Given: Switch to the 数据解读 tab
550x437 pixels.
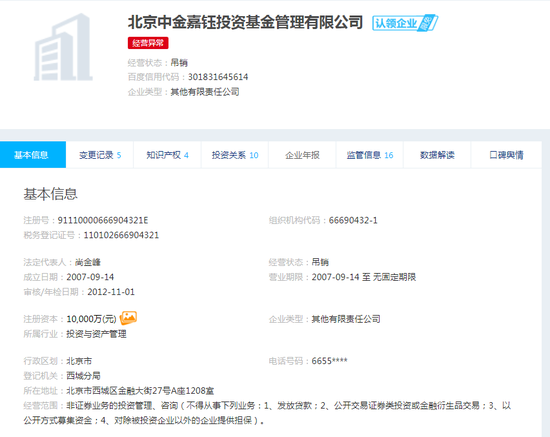Looking at the screenshot, I should (437, 155).
